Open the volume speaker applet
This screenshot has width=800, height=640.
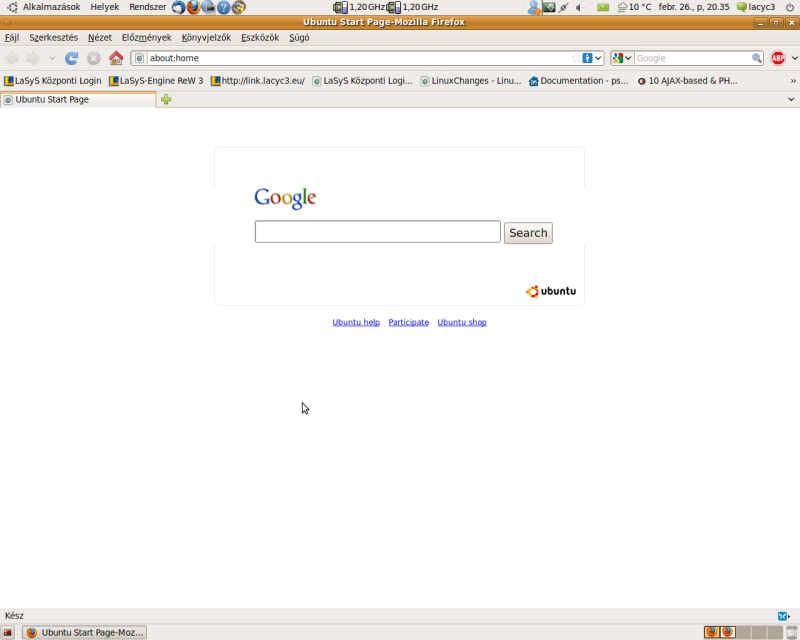581,7
